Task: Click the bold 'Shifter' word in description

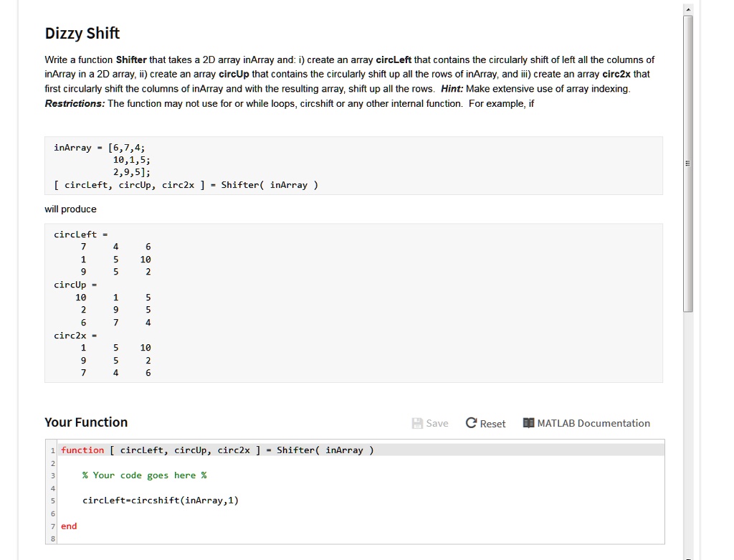Action: pos(131,60)
